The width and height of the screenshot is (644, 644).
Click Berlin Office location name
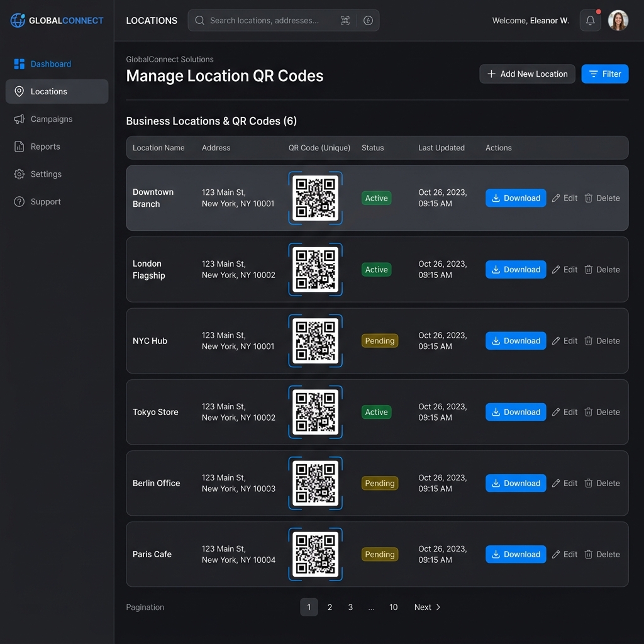click(156, 484)
